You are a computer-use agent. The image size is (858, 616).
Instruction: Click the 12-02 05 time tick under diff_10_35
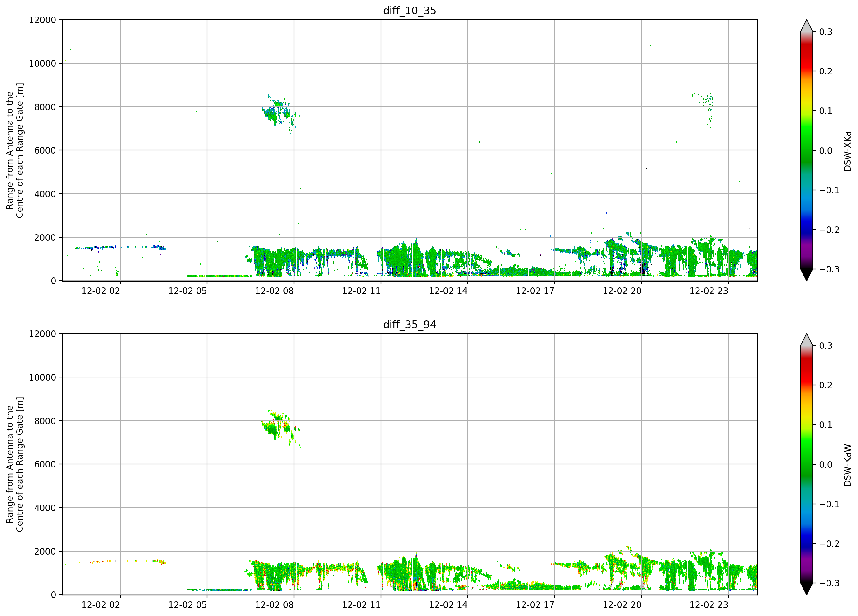[188, 291]
